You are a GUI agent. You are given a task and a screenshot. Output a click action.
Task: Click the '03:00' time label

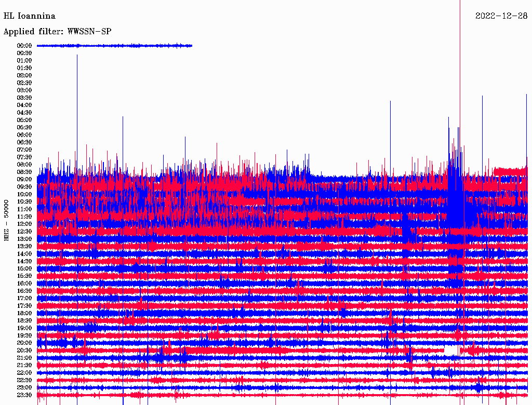24,90
